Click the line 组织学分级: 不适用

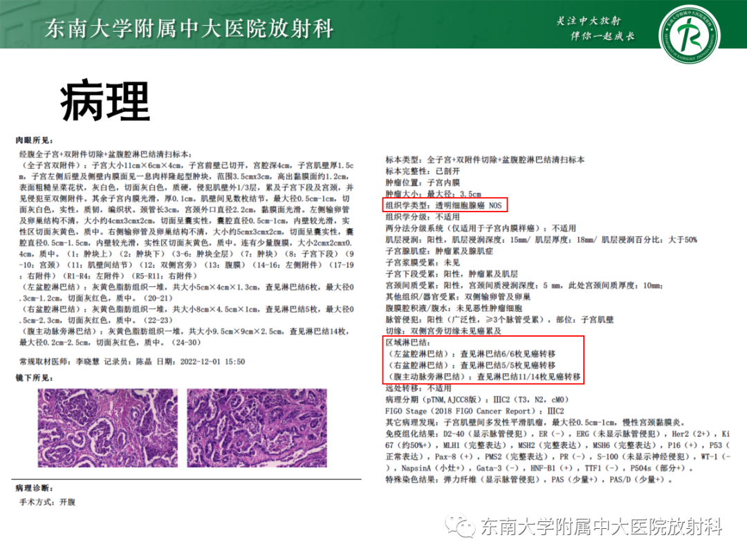pyautogui.click(x=423, y=217)
